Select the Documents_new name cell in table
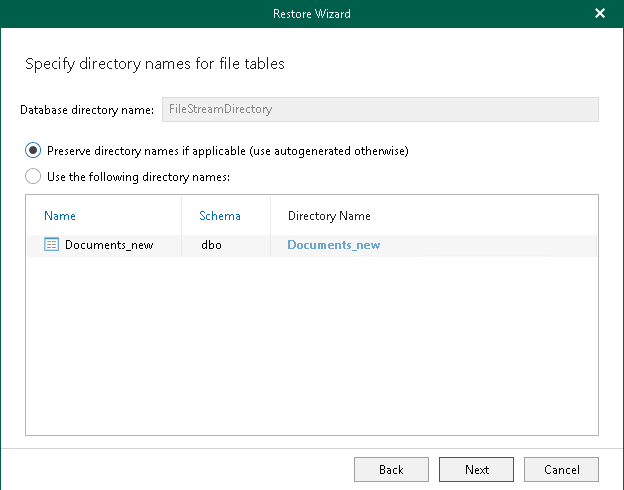 click(x=109, y=245)
